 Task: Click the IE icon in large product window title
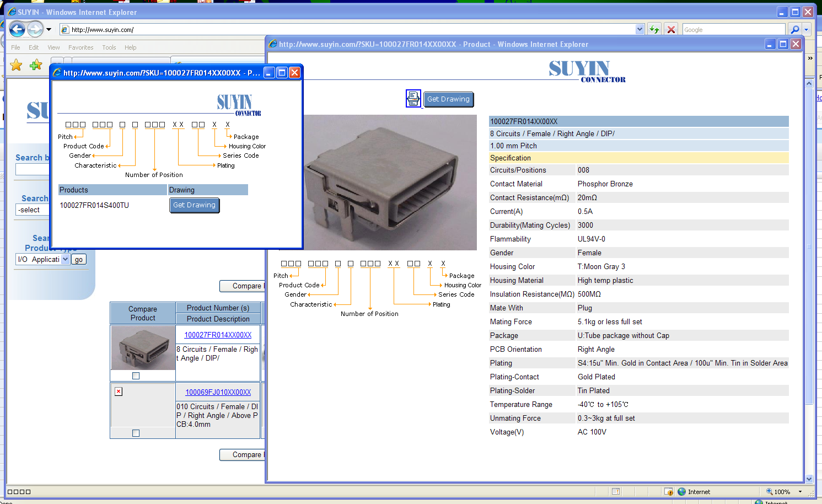[x=272, y=44]
